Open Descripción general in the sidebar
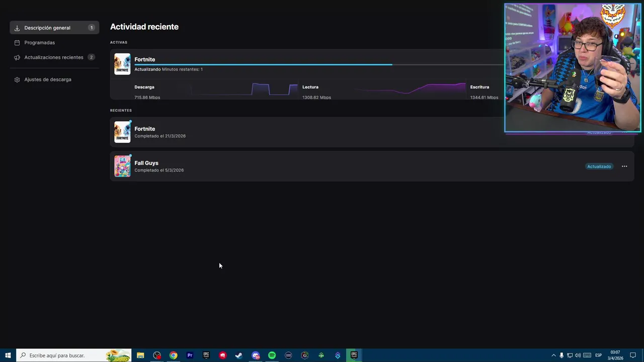Image resolution: width=644 pixels, height=362 pixels. coord(54,28)
